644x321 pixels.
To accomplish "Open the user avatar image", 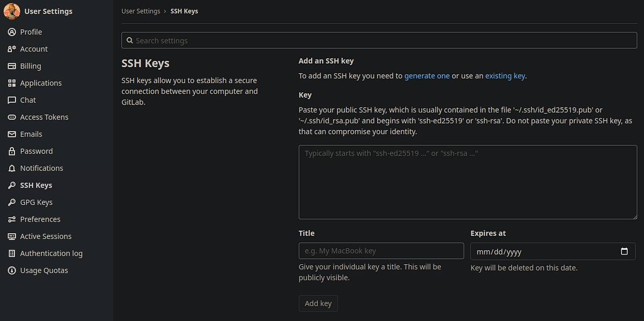I will point(11,11).
